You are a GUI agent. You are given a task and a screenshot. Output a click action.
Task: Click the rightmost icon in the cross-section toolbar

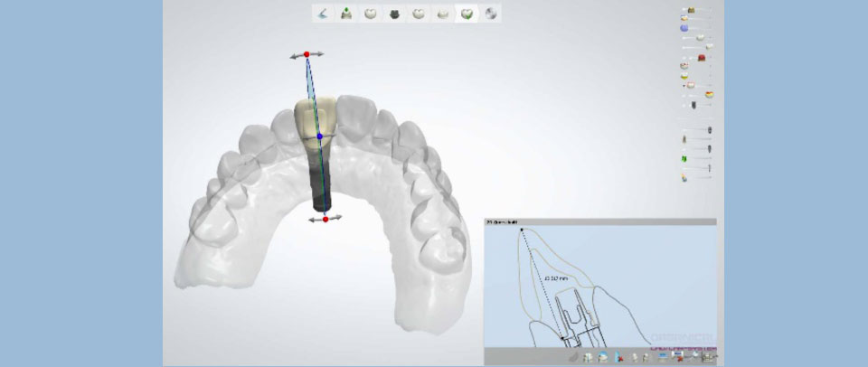tap(708, 357)
